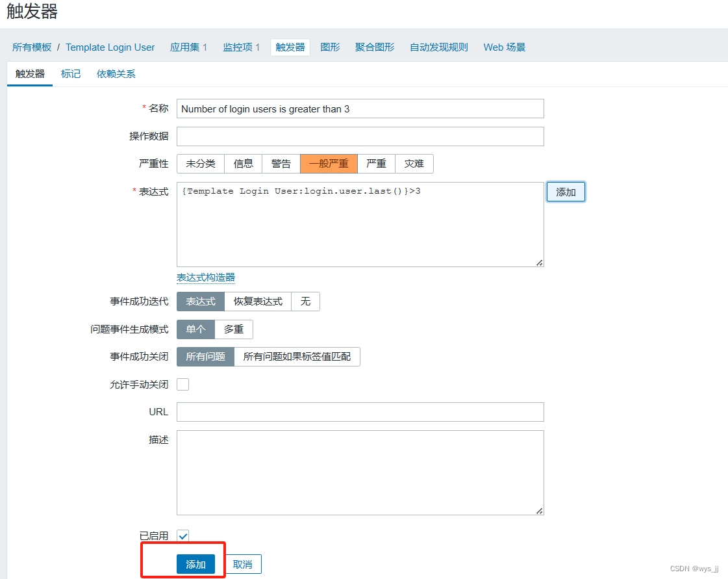Set severity to 信息
Viewport: 728px width, 579px height.
pyautogui.click(x=244, y=164)
